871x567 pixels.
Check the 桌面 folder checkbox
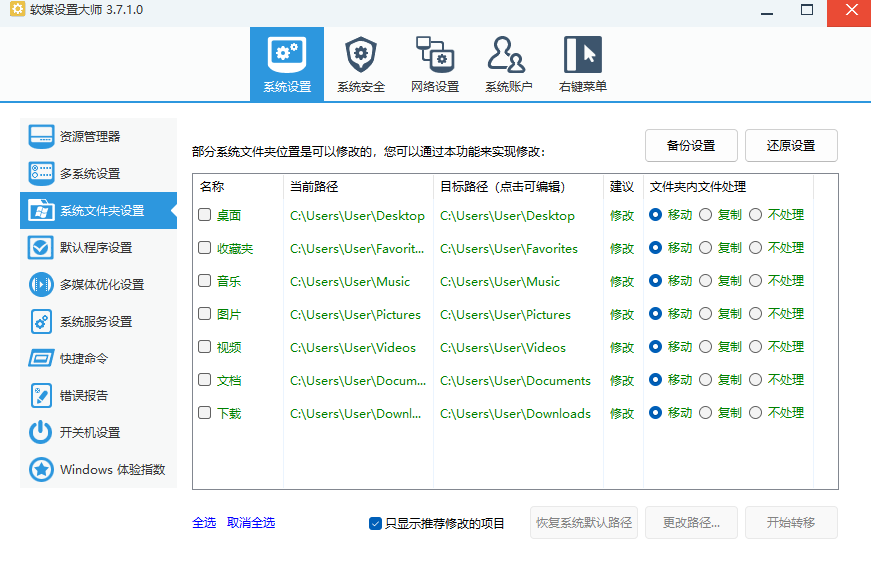[x=205, y=215]
